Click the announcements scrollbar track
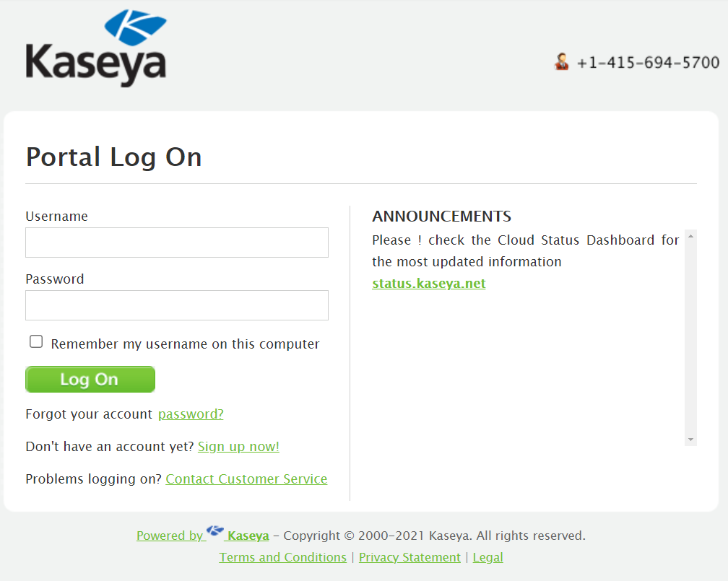The width and height of the screenshot is (728, 581). [x=690, y=339]
